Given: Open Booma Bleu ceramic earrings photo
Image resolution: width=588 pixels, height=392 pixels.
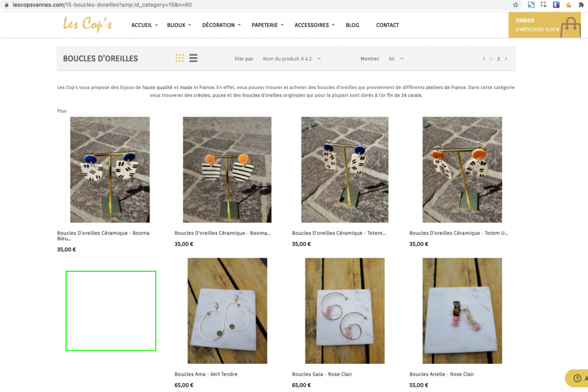Looking at the screenshot, I should point(110,170).
